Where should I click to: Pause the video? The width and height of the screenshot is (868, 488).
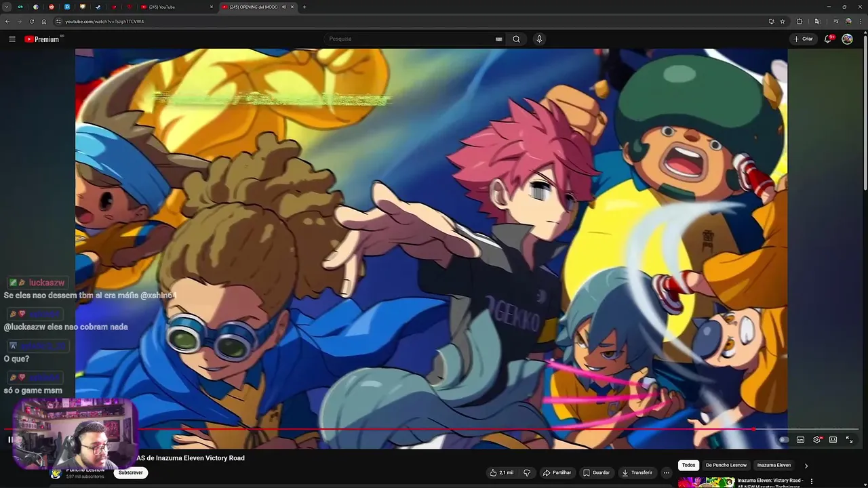pyautogui.click(x=10, y=440)
